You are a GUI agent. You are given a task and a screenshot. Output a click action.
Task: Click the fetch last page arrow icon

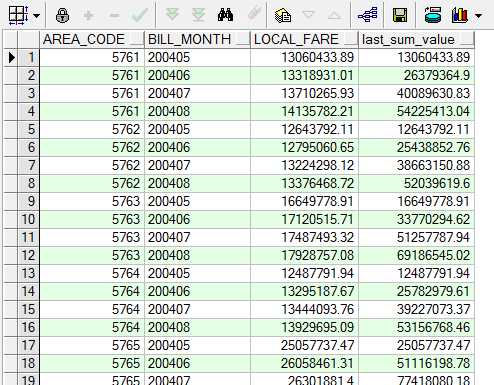[199, 15]
